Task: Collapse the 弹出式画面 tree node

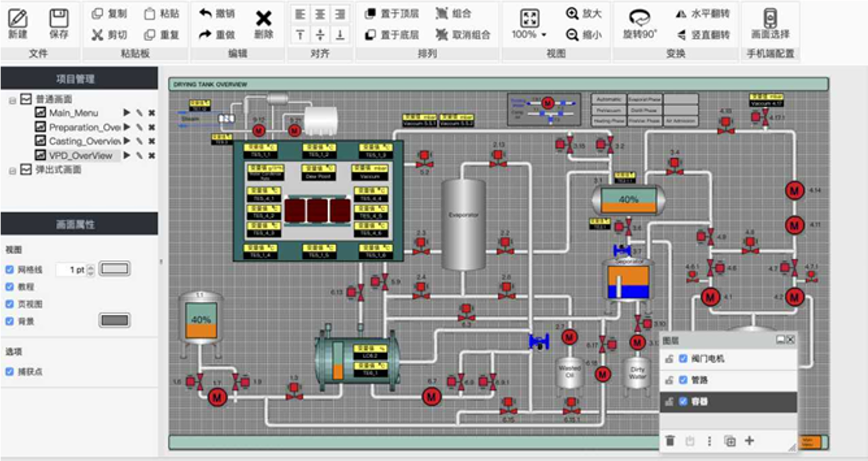Action: 12,170
